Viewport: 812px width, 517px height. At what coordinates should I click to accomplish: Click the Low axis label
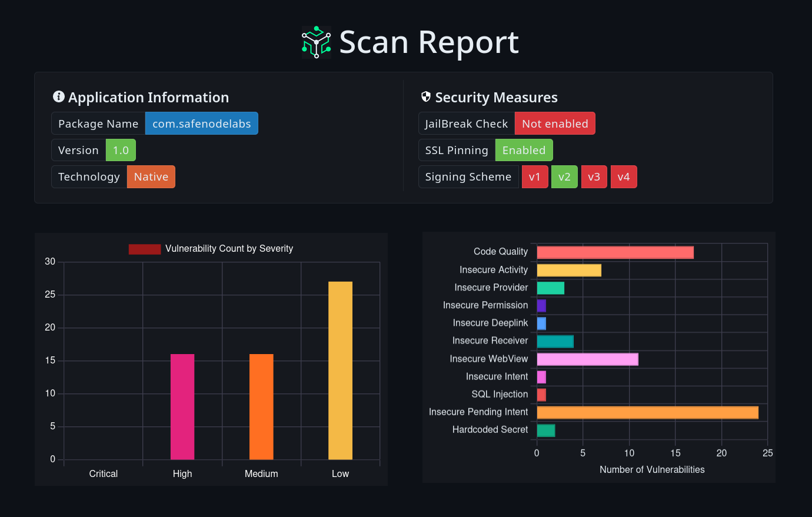[x=340, y=473]
